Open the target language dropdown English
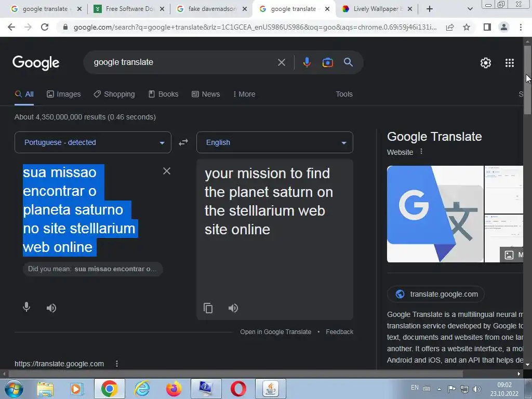Screen dimensions: 532x399 [x=275, y=142]
